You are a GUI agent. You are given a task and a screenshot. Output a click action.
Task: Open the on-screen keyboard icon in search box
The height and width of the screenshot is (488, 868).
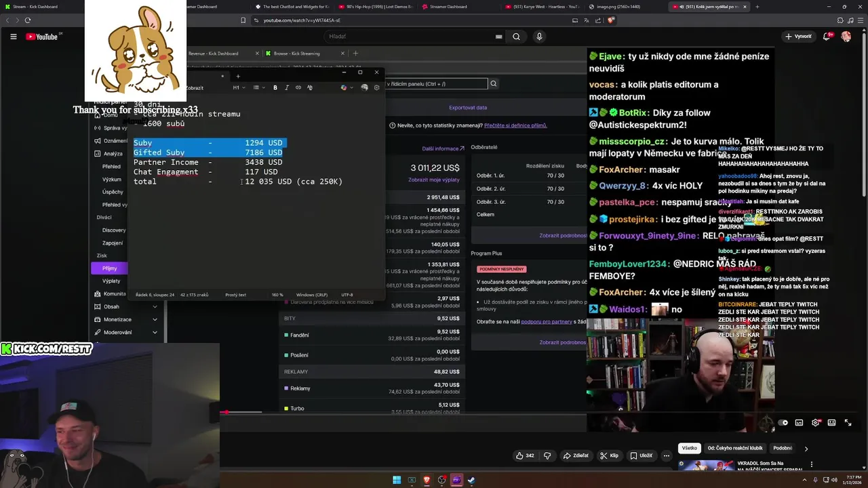[x=499, y=37]
